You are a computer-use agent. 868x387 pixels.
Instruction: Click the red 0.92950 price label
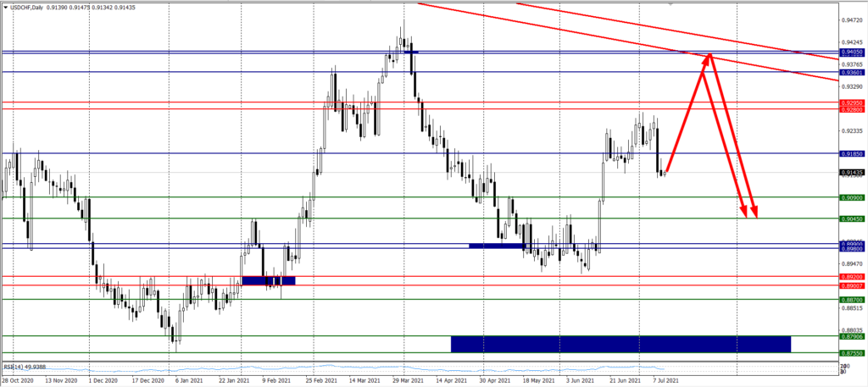[x=852, y=103]
